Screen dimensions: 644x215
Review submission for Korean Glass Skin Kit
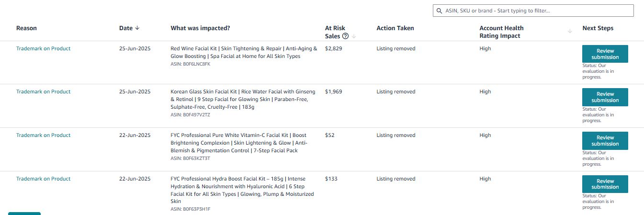(605, 97)
